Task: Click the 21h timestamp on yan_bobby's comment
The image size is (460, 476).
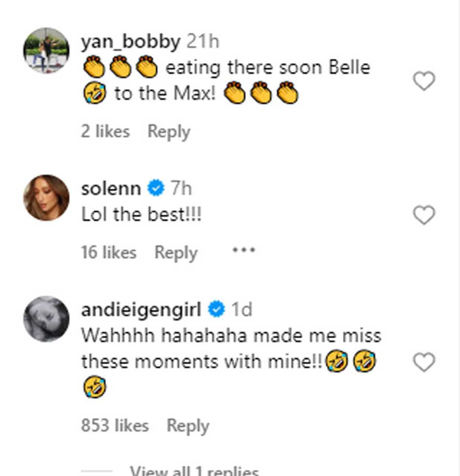Action: coord(203,42)
